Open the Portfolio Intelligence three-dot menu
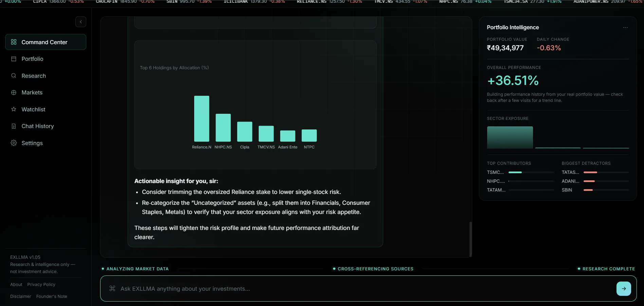The height and width of the screenshot is (306, 644). [625, 28]
